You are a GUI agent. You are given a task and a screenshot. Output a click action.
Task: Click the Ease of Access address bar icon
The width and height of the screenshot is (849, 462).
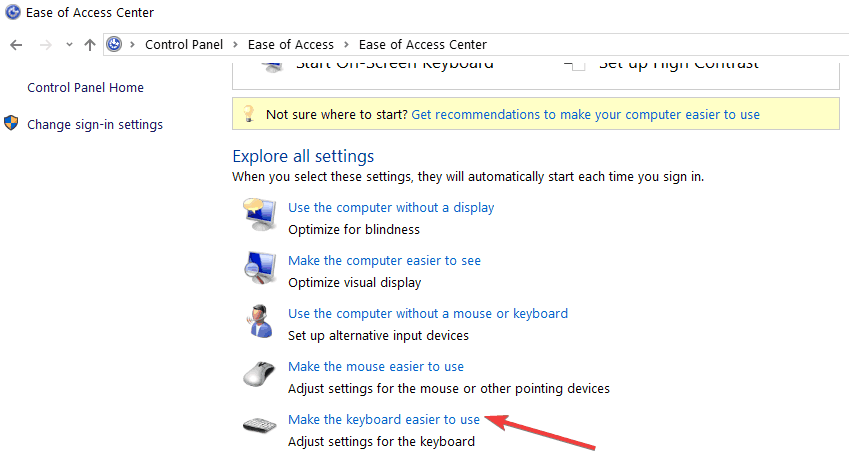tap(114, 44)
